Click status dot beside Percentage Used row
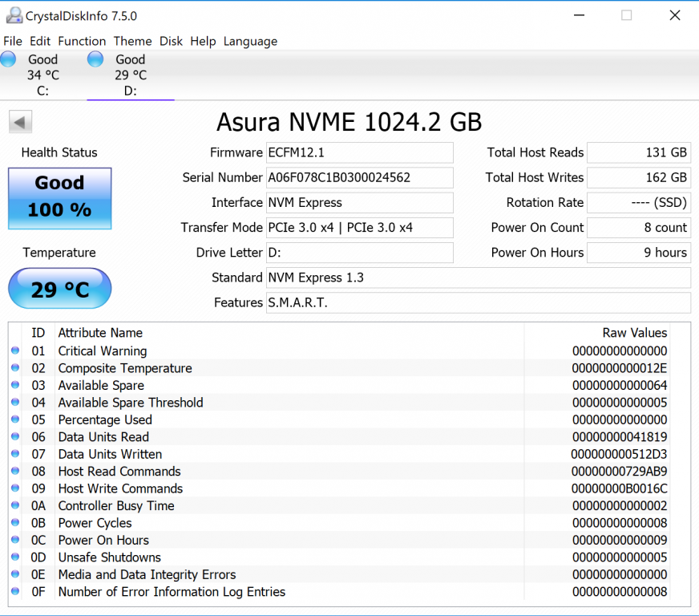 pyautogui.click(x=15, y=419)
